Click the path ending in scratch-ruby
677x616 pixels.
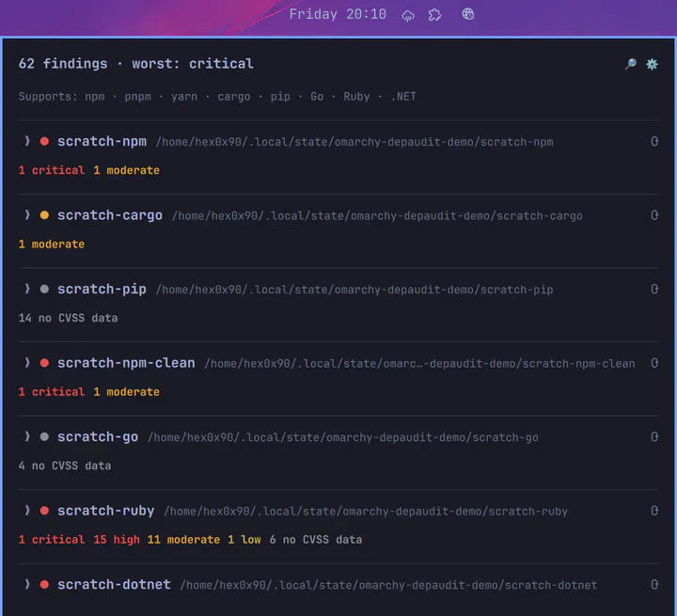tap(366, 512)
